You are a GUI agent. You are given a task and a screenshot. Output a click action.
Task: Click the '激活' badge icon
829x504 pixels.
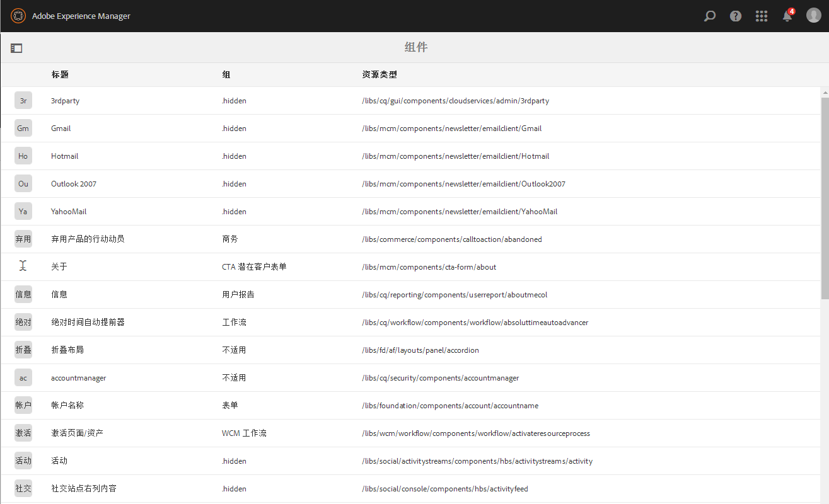[x=23, y=433]
